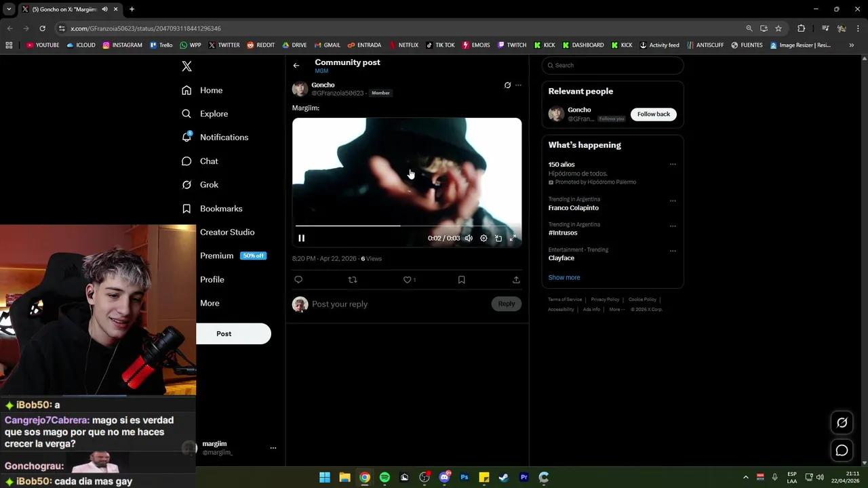This screenshot has height=488, width=868.
Task: Enable picture-in-picture for the video
Action: 498,238
